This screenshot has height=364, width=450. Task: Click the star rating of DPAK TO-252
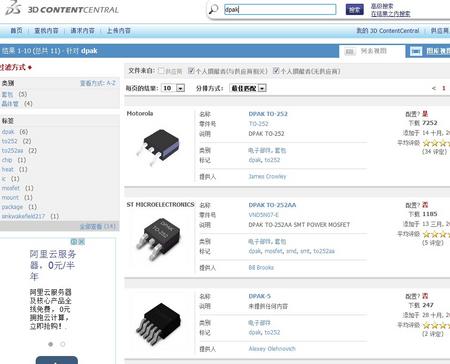pyautogui.click(x=436, y=143)
